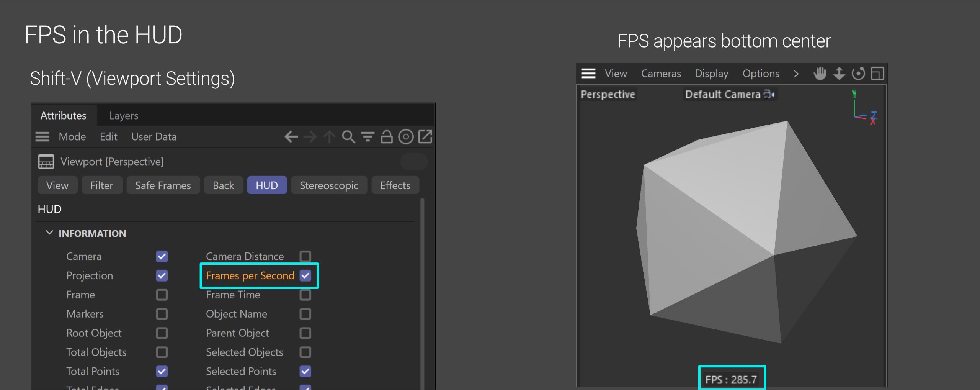Open the Cameras menu in the viewport
This screenshot has width=980, height=390.
point(661,73)
